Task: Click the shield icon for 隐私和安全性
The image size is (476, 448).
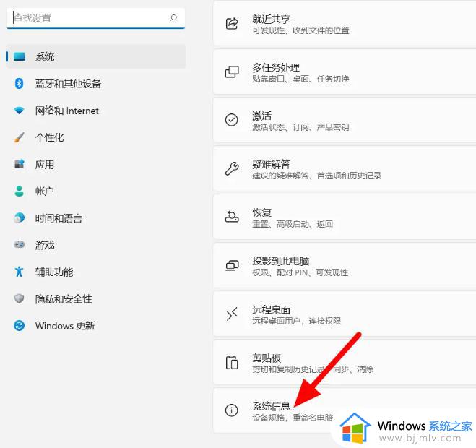Action: (19, 298)
